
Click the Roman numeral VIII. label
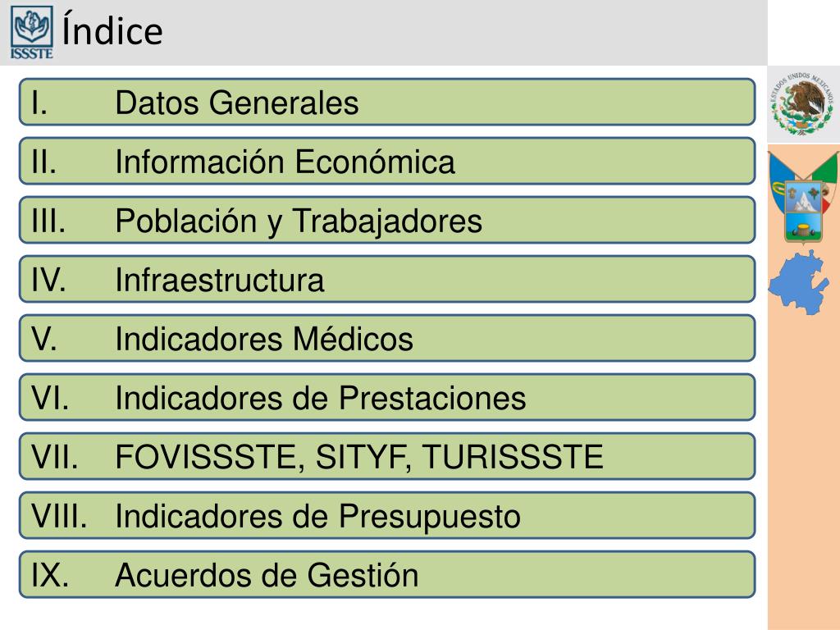pyautogui.click(x=59, y=516)
